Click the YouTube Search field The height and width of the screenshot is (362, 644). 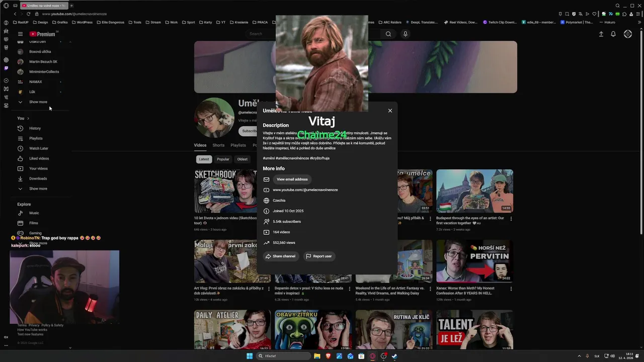tap(313, 34)
